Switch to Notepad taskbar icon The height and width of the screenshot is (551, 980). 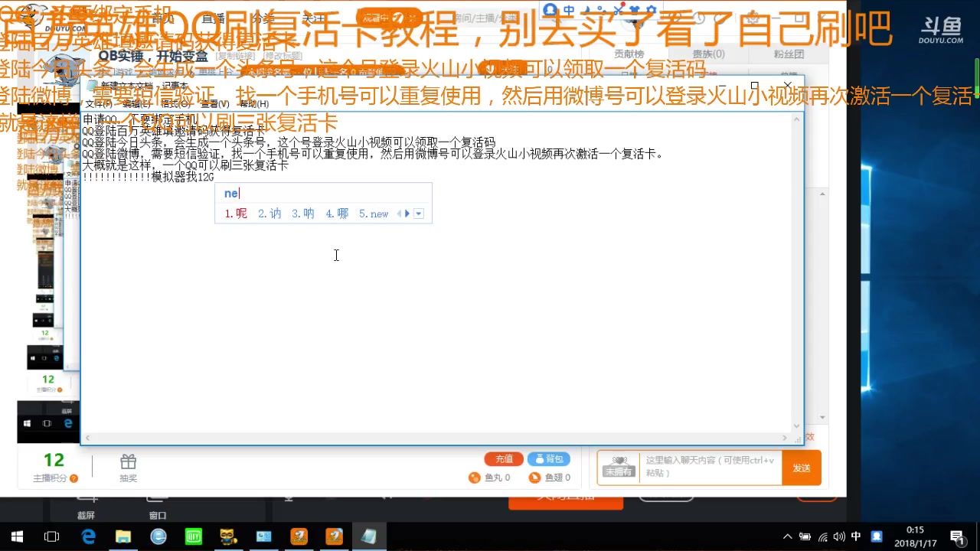(x=369, y=536)
